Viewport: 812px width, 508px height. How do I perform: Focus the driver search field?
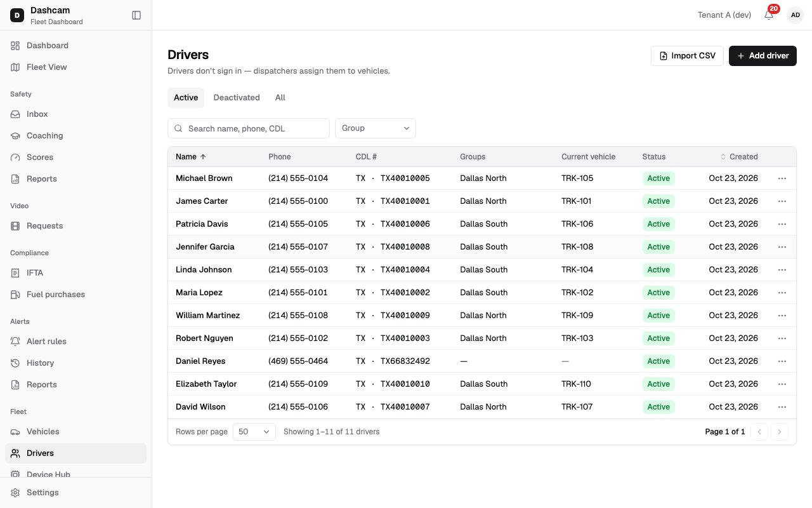(x=249, y=128)
